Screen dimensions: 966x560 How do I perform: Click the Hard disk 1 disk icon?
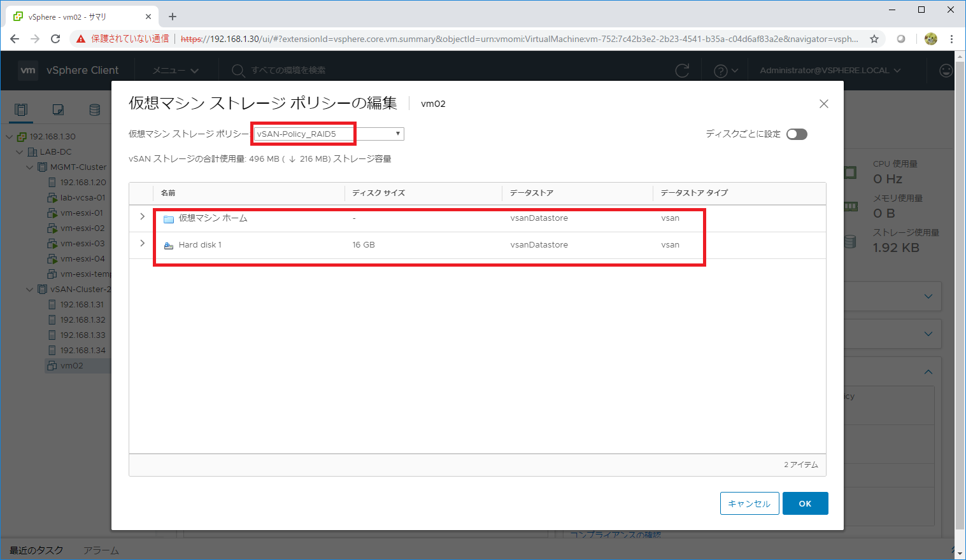(169, 246)
